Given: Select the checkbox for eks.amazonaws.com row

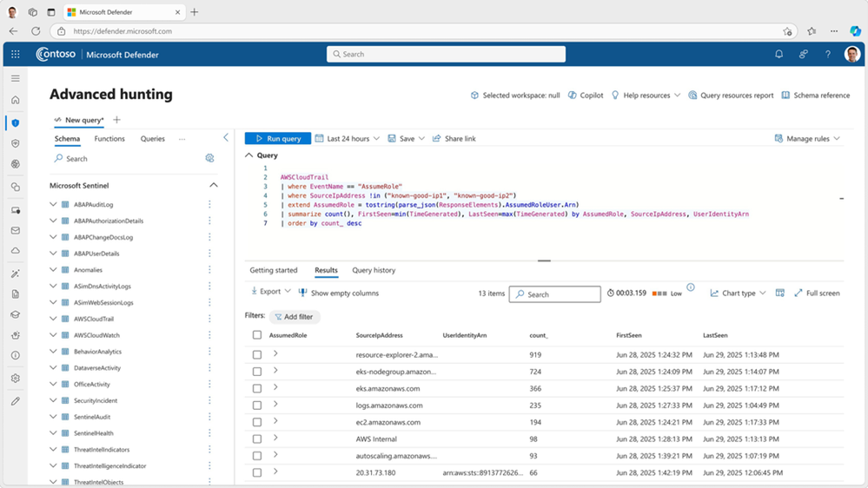Looking at the screenshot, I should (257, 388).
